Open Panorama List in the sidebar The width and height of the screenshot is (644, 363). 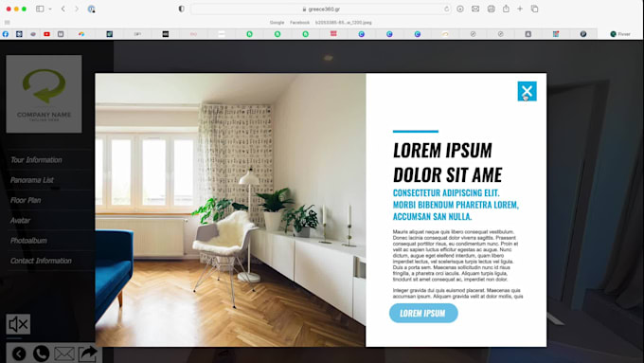coord(32,180)
